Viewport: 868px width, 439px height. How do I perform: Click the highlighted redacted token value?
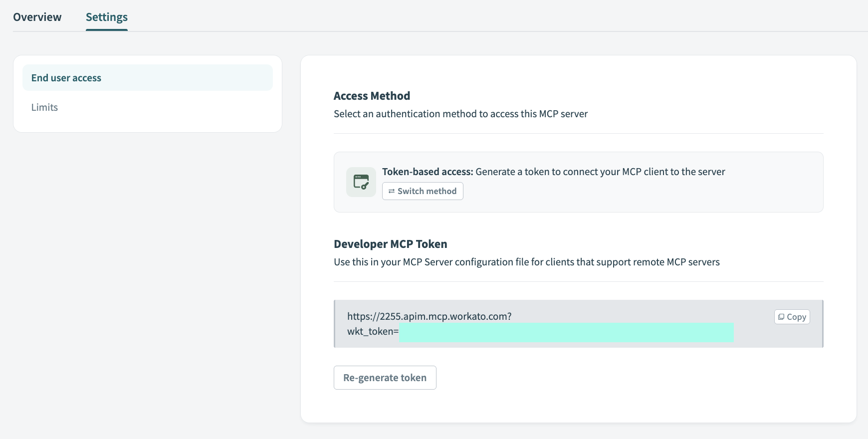566,332
